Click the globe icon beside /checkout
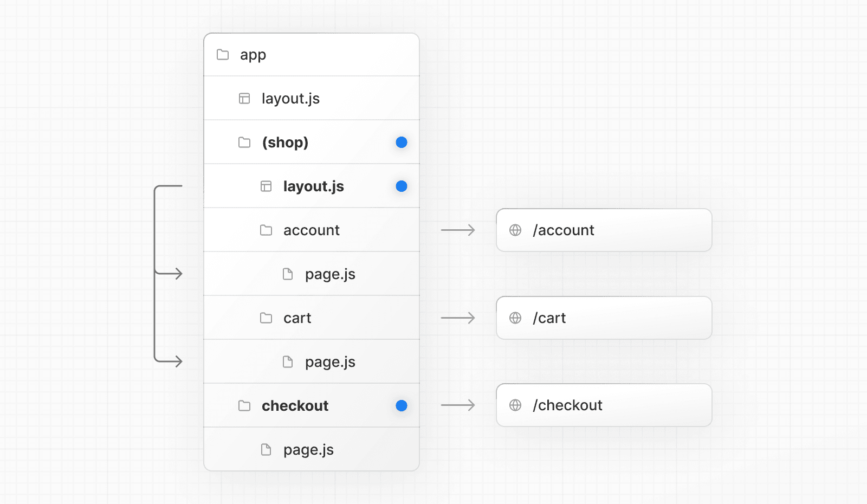The image size is (867, 504). (x=516, y=405)
